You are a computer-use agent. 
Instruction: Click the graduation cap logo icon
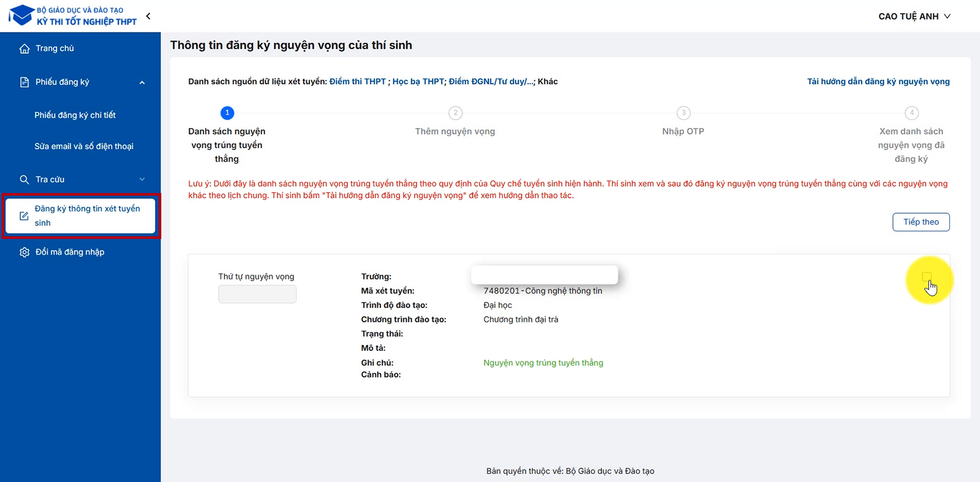pos(21,15)
